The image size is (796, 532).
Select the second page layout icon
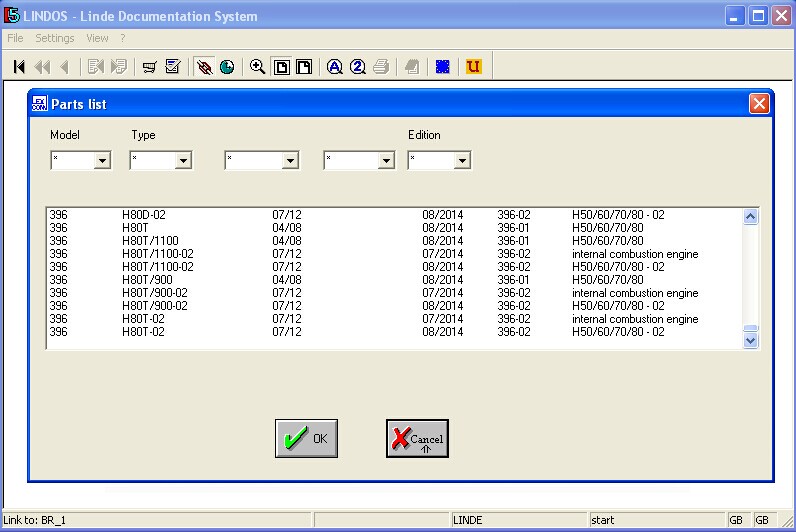(x=304, y=66)
